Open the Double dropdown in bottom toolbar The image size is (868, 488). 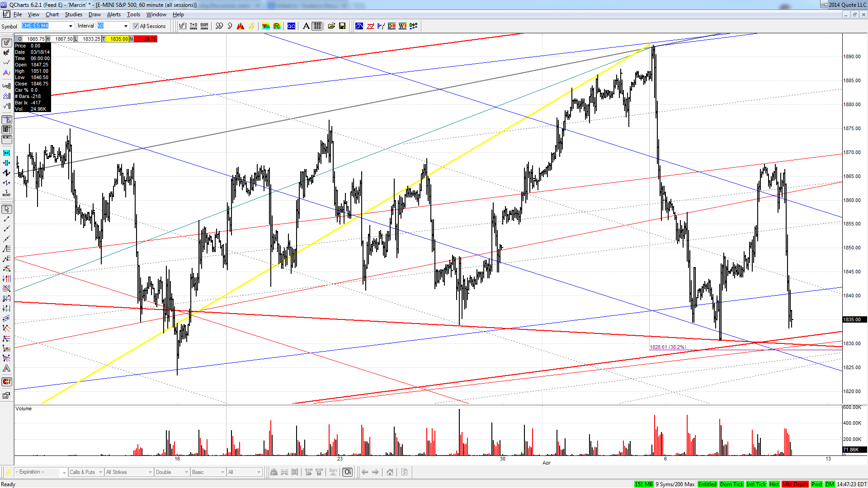[x=172, y=472]
